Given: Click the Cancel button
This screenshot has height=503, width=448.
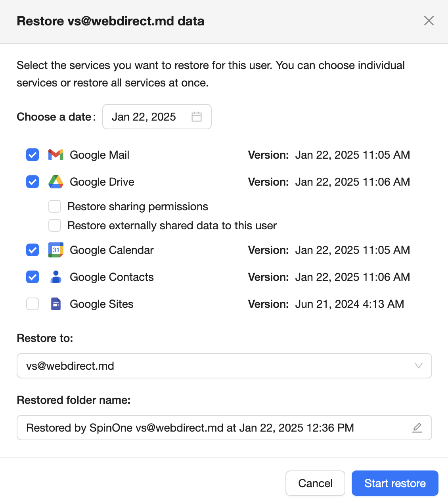Looking at the screenshot, I should [315, 483].
